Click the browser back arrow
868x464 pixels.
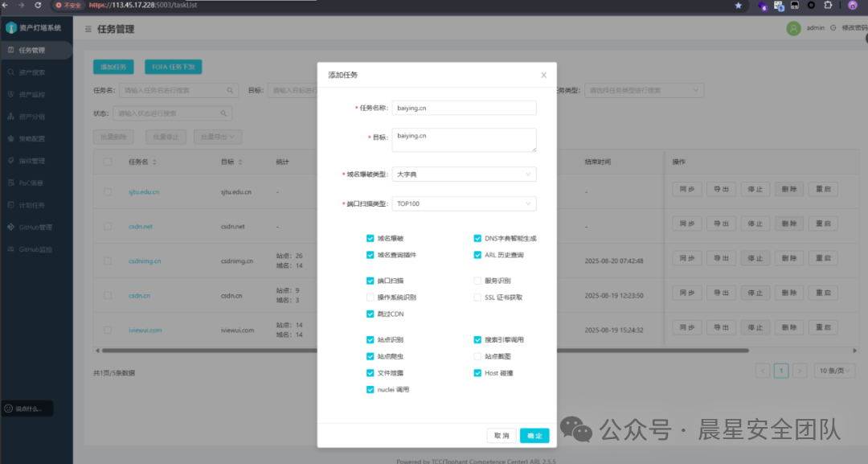[6, 5]
